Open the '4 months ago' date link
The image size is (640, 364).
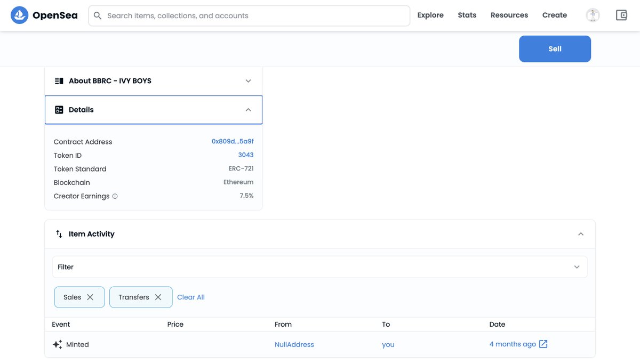pos(513,344)
